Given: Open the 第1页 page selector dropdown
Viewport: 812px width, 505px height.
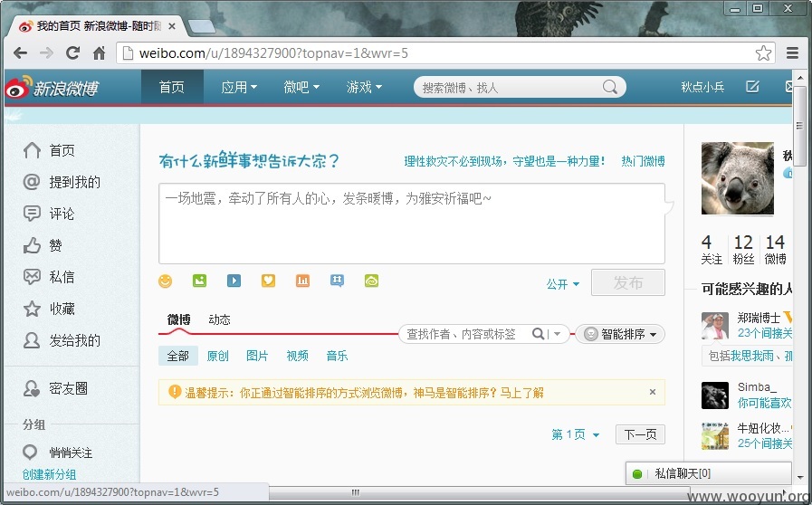Looking at the screenshot, I should pyautogui.click(x=576, y=434).
